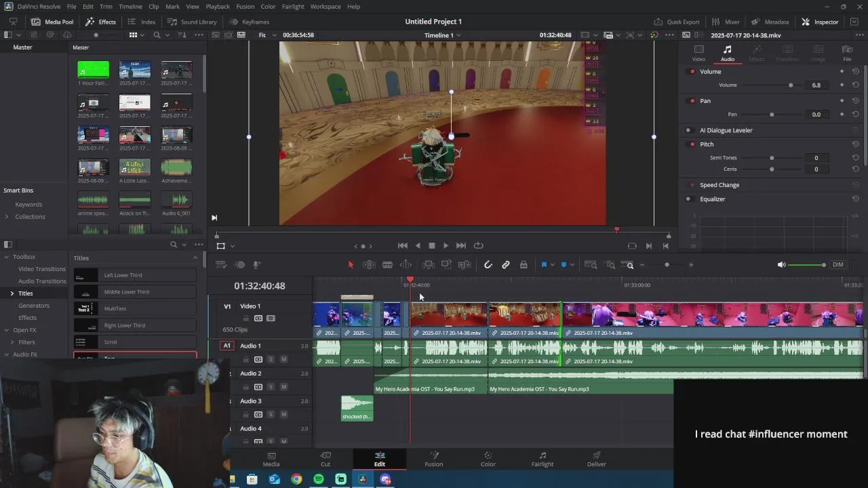Toggle Position Lock padlock icon
The height and width of the screenshot is (488, 868).
(524, 265)
